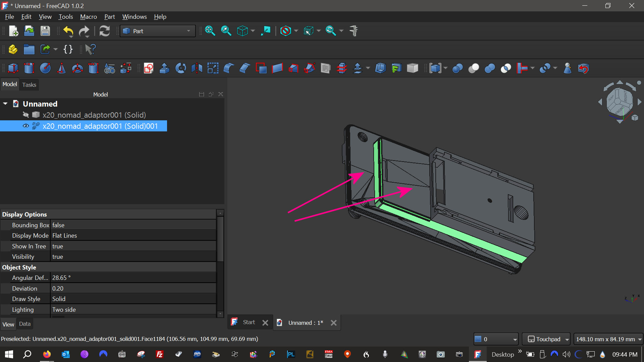Create a cylinder primitive
This screenshot has height=362, width=644.
pos(29,68)
